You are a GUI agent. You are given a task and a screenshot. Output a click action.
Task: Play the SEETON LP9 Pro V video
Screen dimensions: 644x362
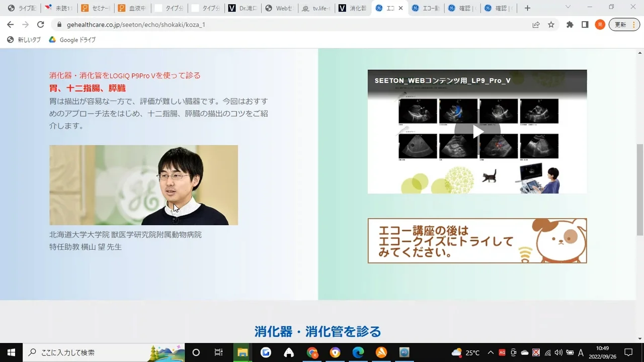click(x=477, y=132)
